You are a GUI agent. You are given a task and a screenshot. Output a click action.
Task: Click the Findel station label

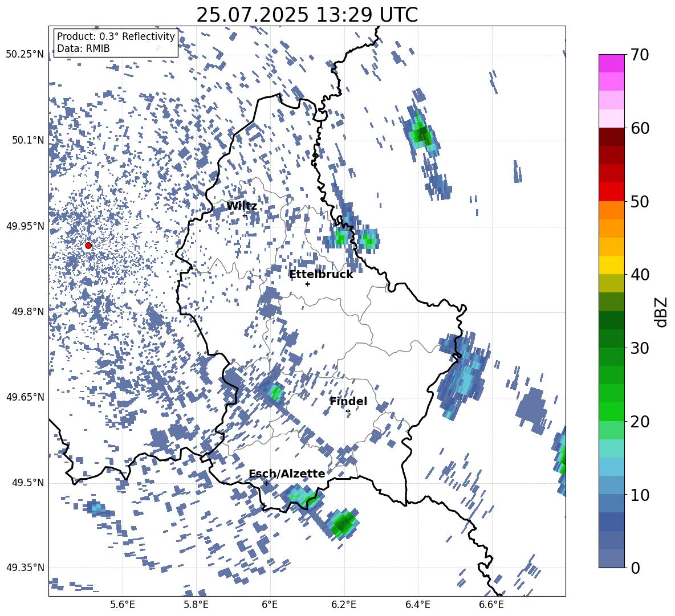click(x=348, y=401)
